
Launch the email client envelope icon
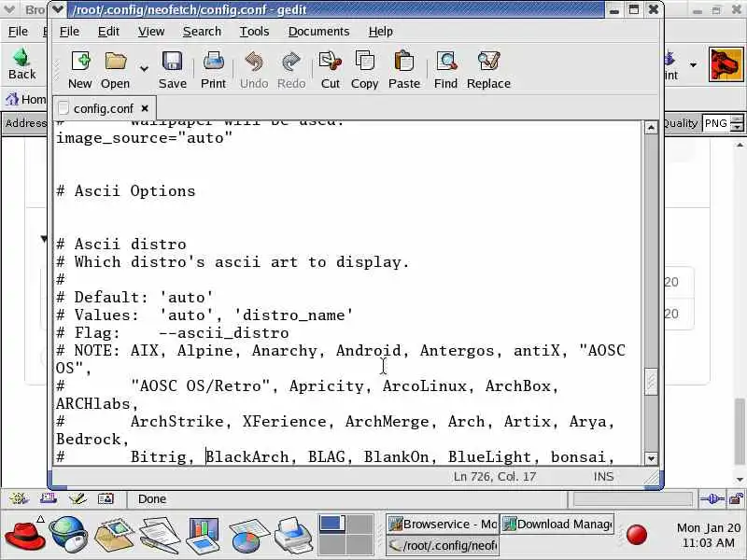[x=113, y=535]
